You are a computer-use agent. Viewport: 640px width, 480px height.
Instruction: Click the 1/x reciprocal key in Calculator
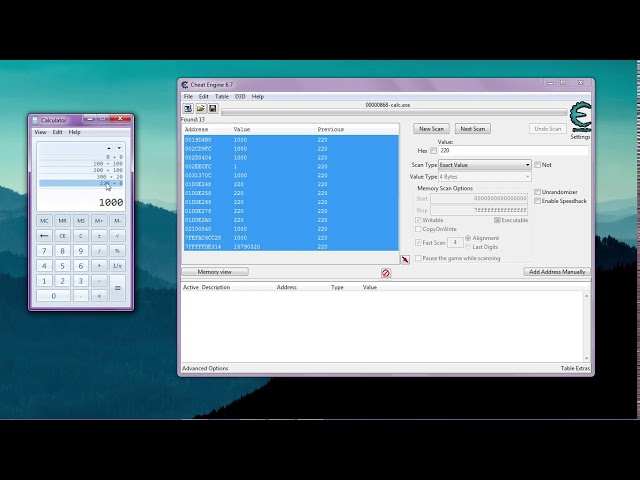[x=118, y=266]
